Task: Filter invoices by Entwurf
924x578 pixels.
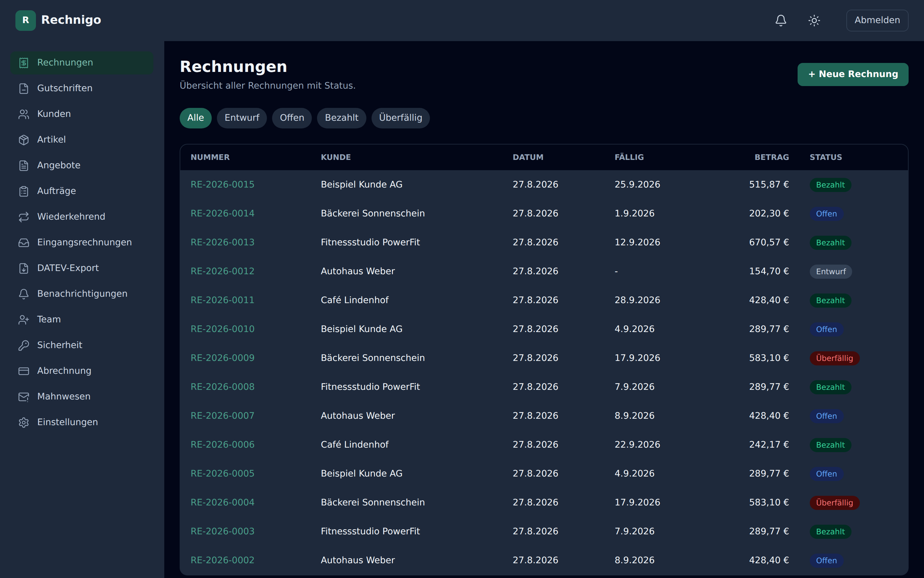Action: (242, 118)
